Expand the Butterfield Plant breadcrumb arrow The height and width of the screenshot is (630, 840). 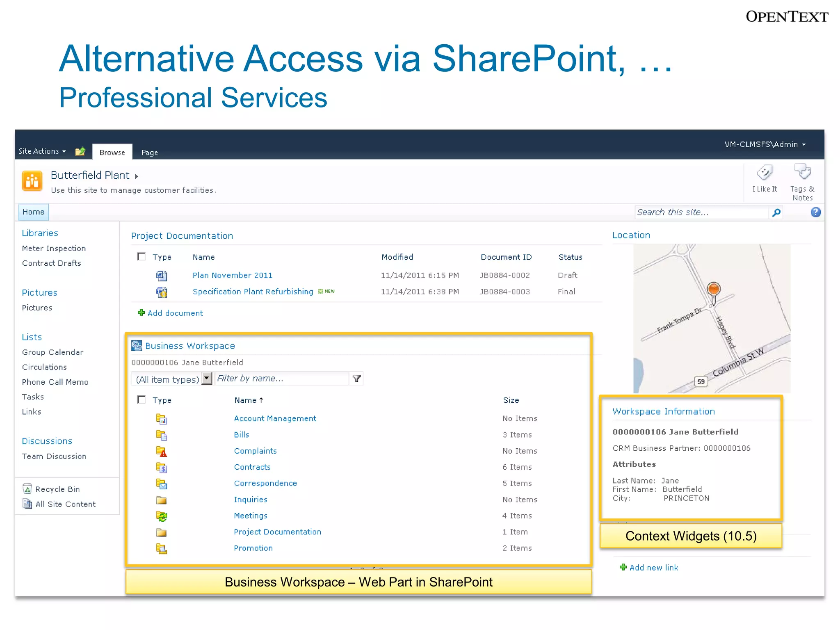[137, 176]
